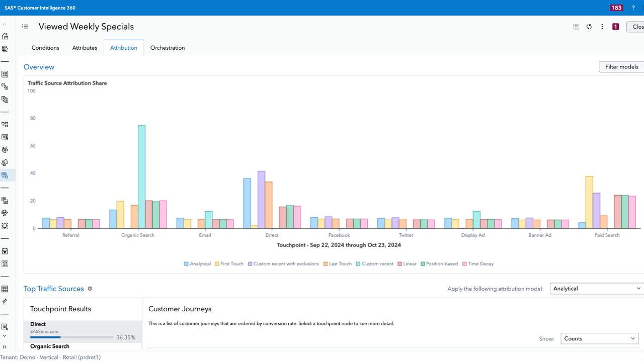Switch to the Orchestration tab
The image size is (644, 361).
[168, 48]
